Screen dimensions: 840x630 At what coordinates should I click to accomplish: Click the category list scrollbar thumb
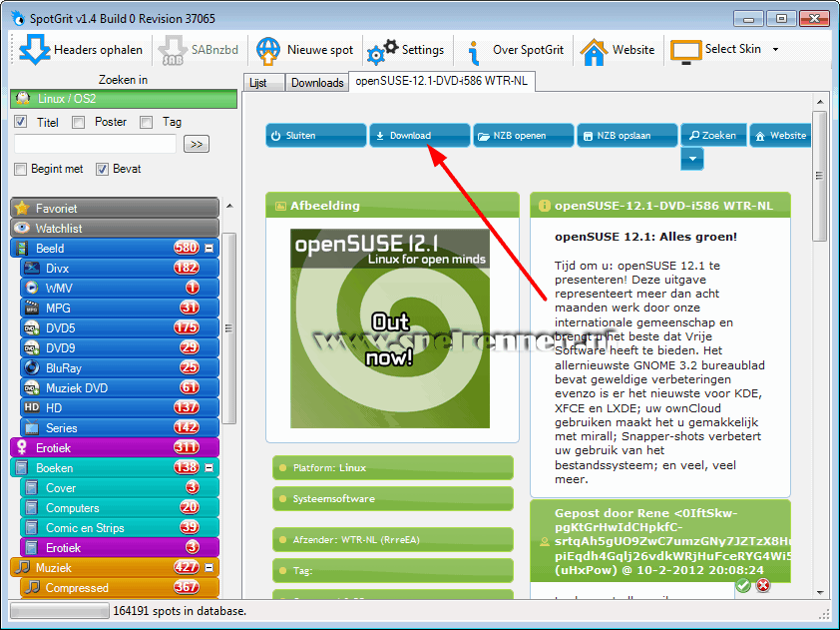pyautogui.click(x=229, y=328)
